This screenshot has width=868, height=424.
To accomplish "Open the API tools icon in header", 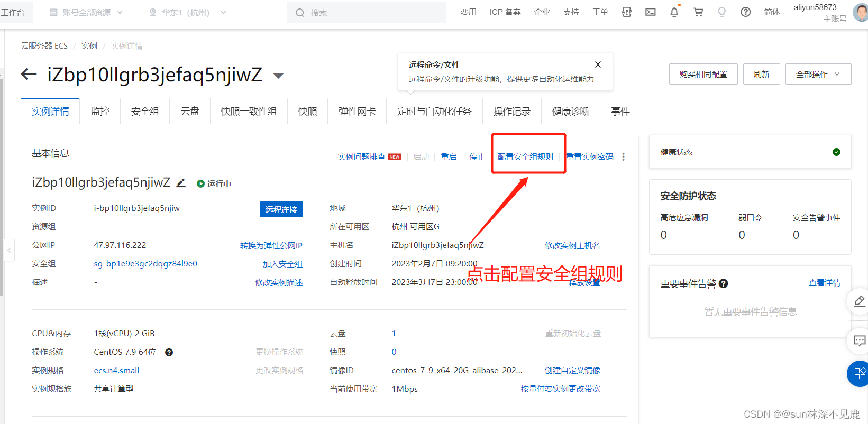I will point(627,12).
